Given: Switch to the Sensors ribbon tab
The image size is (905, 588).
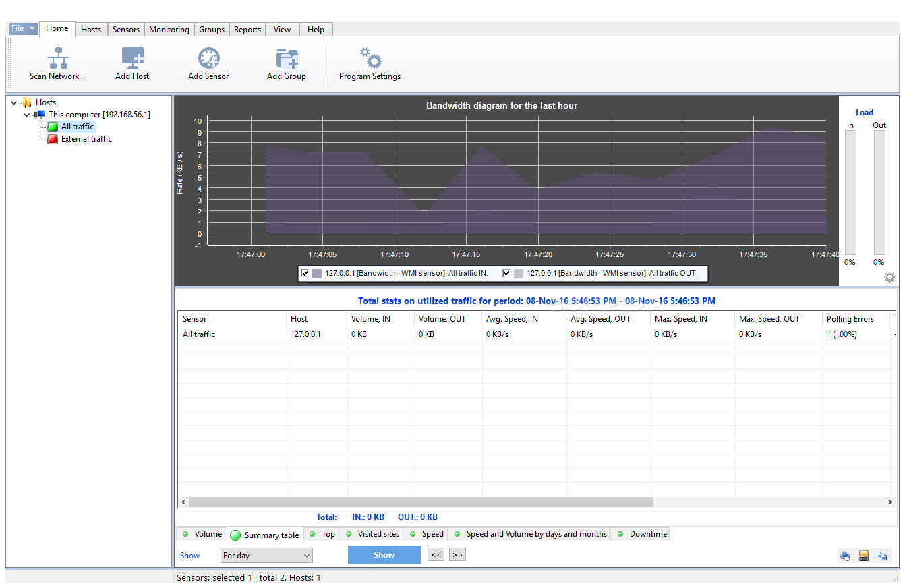Looking at the screenshot, I should 126,30.
